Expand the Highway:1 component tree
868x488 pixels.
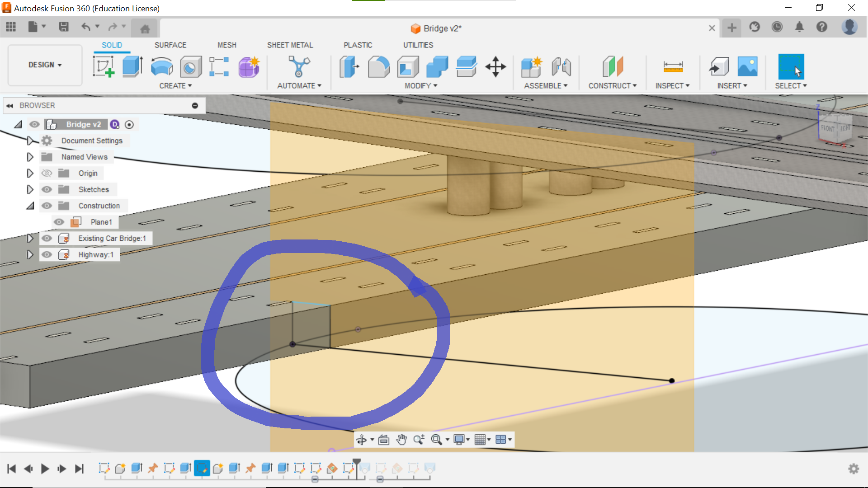[30, 254]
